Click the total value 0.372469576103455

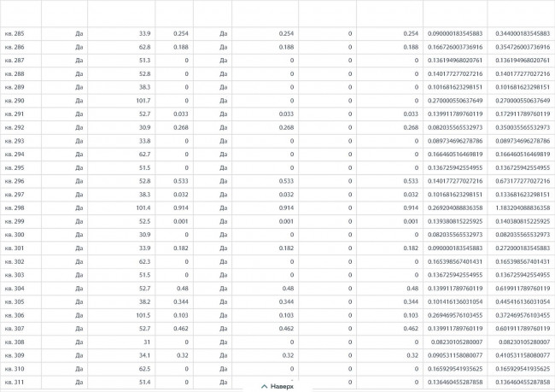coord(523,315)
